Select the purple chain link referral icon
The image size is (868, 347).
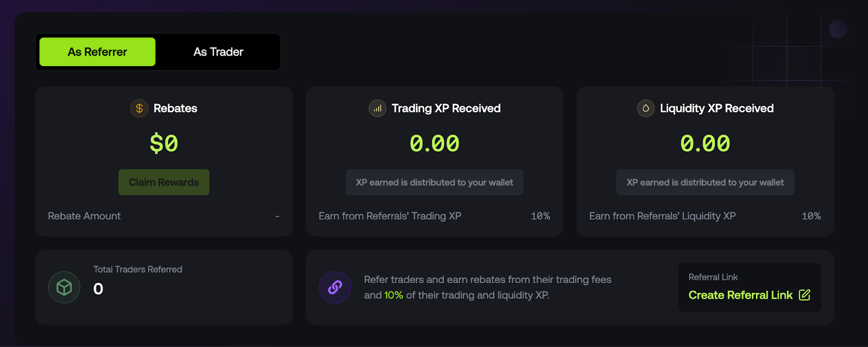coord(335,287)
